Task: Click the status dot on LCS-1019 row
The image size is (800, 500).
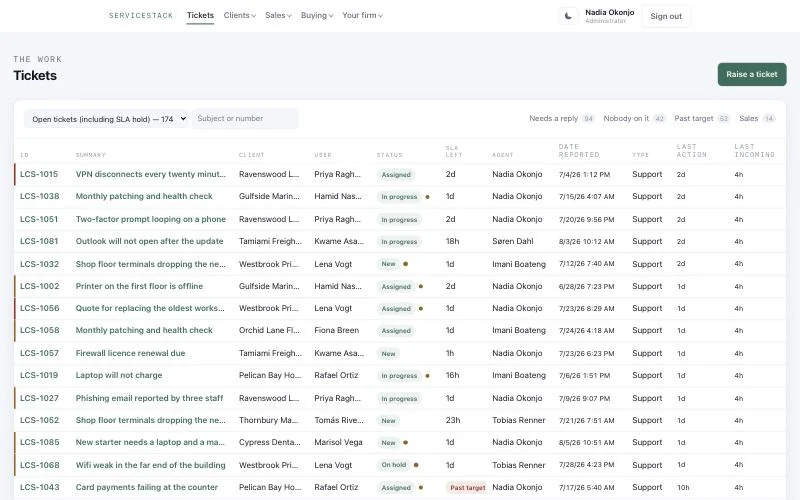Action: [428, 376]
